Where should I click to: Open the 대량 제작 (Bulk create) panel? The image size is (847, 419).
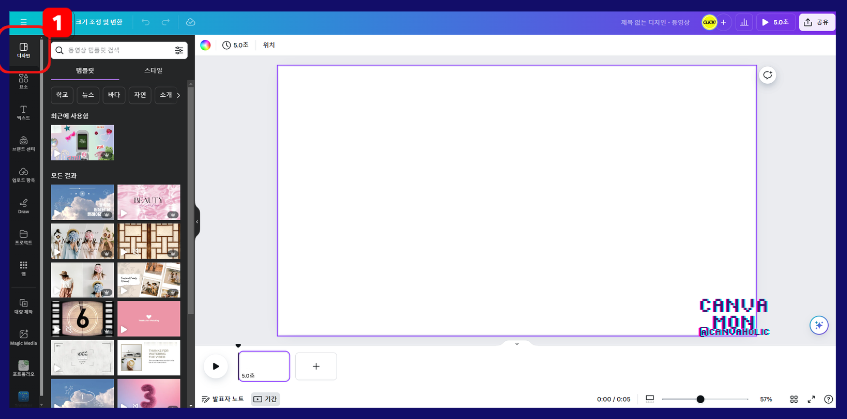(23, 307)
